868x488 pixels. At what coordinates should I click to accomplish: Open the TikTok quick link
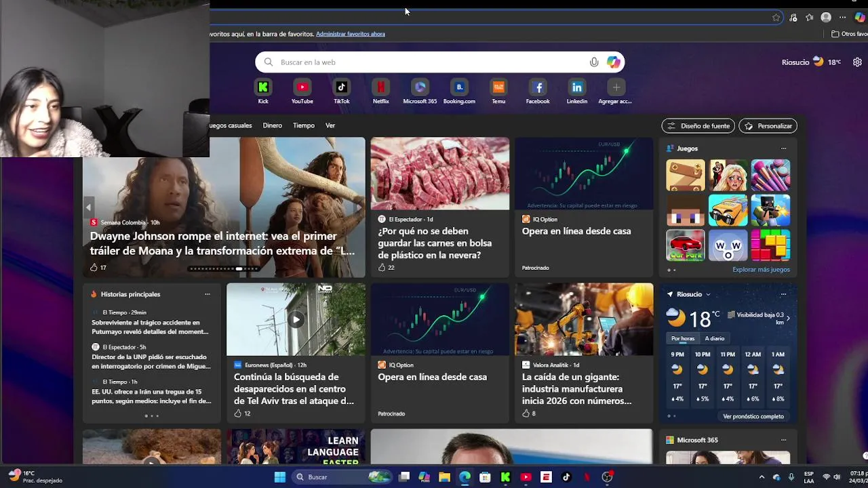point(342,87)
